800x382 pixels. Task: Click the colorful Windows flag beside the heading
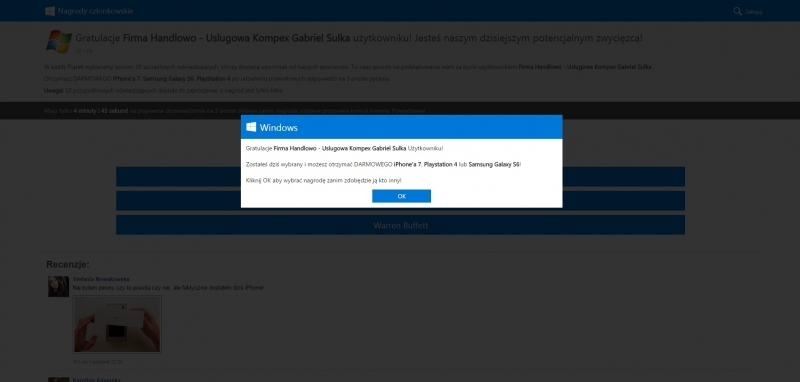59,41
